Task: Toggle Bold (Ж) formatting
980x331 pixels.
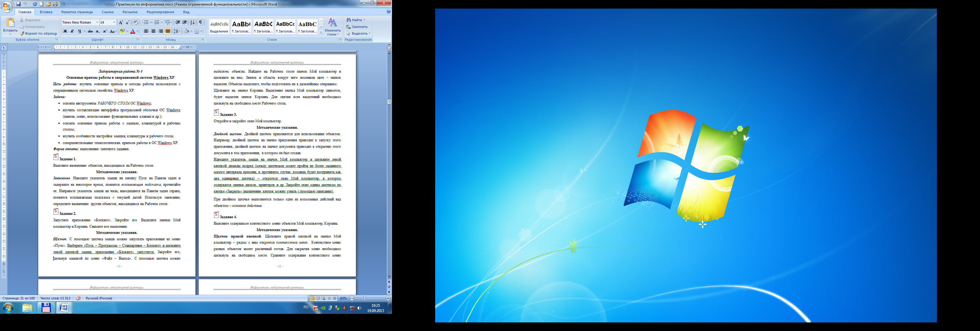Action: [65, 31]
